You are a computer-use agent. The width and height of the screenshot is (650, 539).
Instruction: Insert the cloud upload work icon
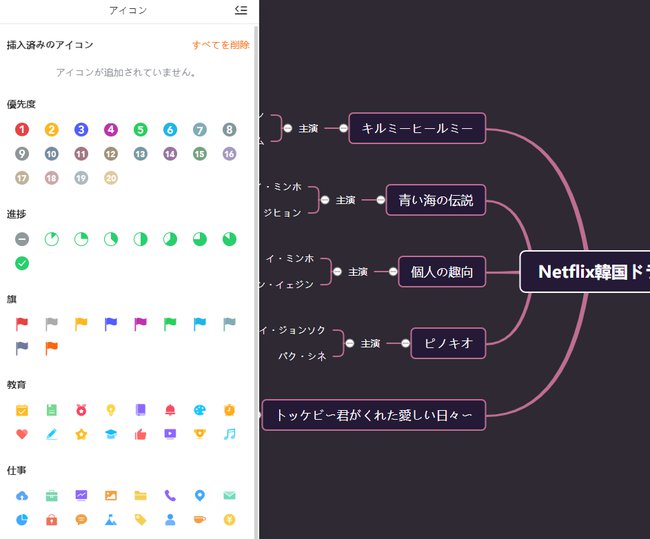22,495
